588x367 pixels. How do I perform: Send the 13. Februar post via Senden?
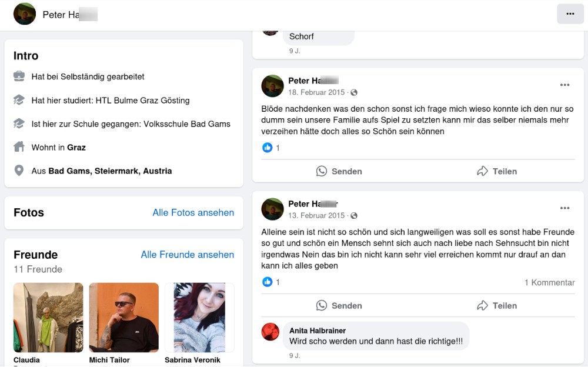point(339,305)
